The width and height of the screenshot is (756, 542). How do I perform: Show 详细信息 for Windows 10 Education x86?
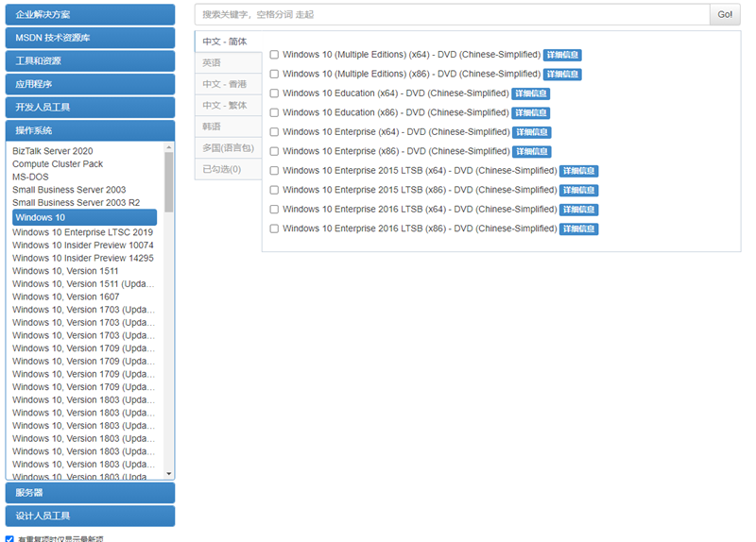530,113
